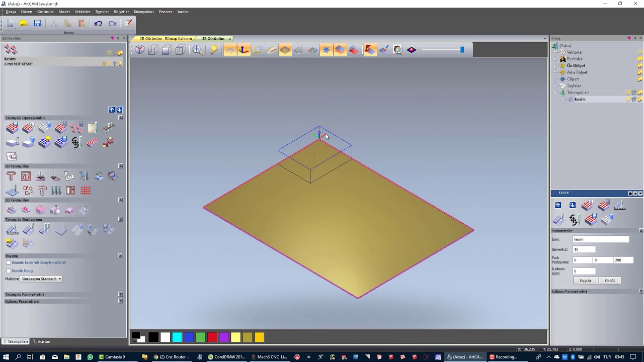This screenshot has height=362, width=644.
Task: Pick the cyan color swatch
Action: (177, 337)
